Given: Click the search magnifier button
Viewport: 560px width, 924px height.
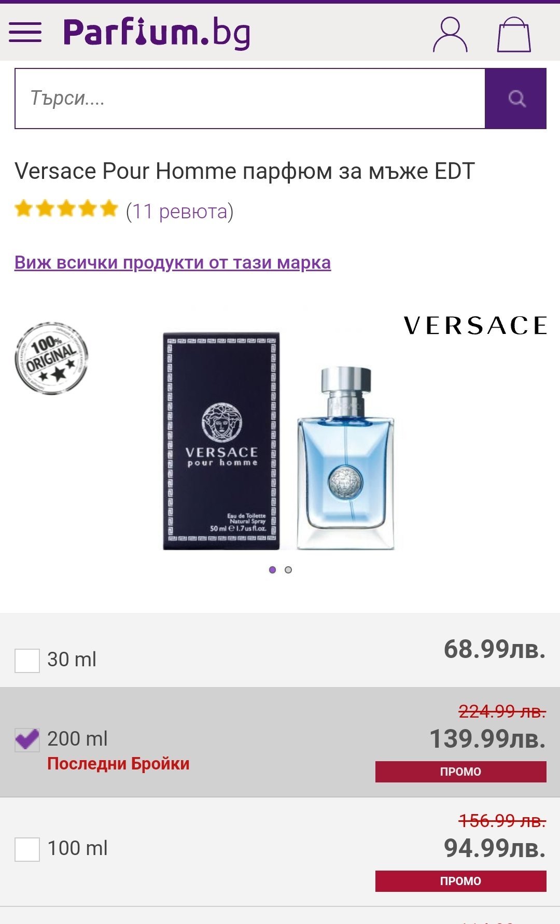Looking at the screenshot, I should point(515,99).
